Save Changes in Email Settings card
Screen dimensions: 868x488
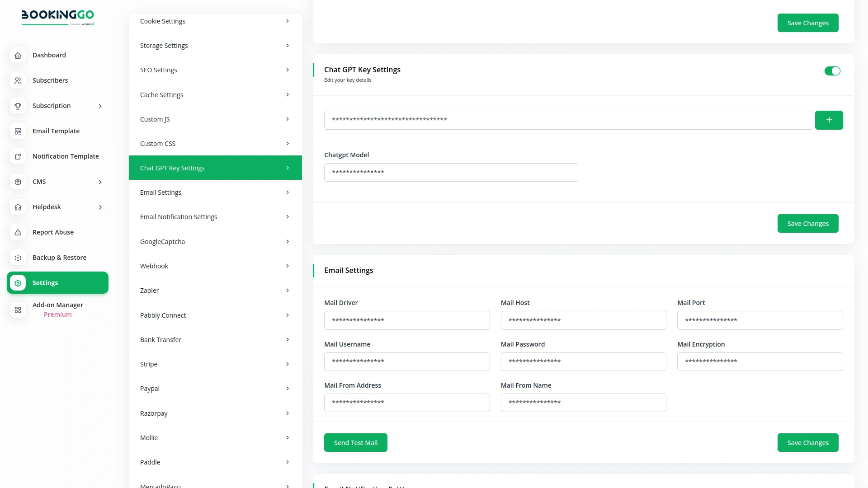tap(807, 443)
